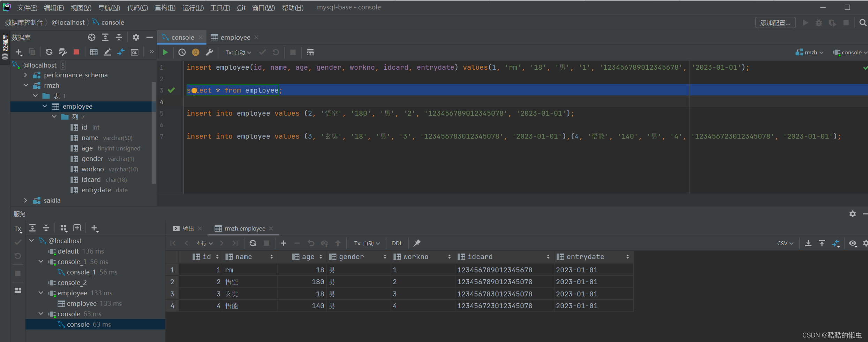Open the QL query console icon in the database toolbar

coord(135,52)
